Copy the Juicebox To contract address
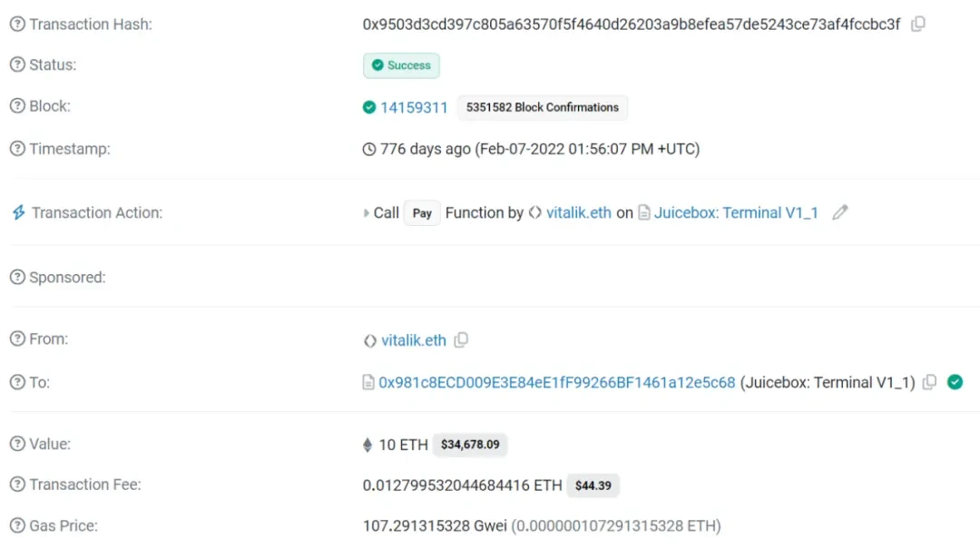This screenshot has width=980, height=549. tap(929, 383)
